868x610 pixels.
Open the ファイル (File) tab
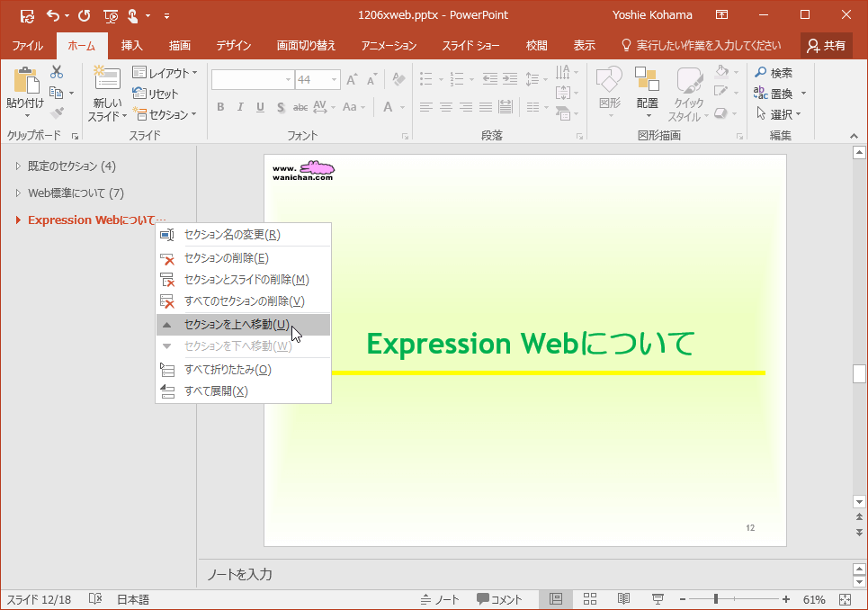pos(27,45)
